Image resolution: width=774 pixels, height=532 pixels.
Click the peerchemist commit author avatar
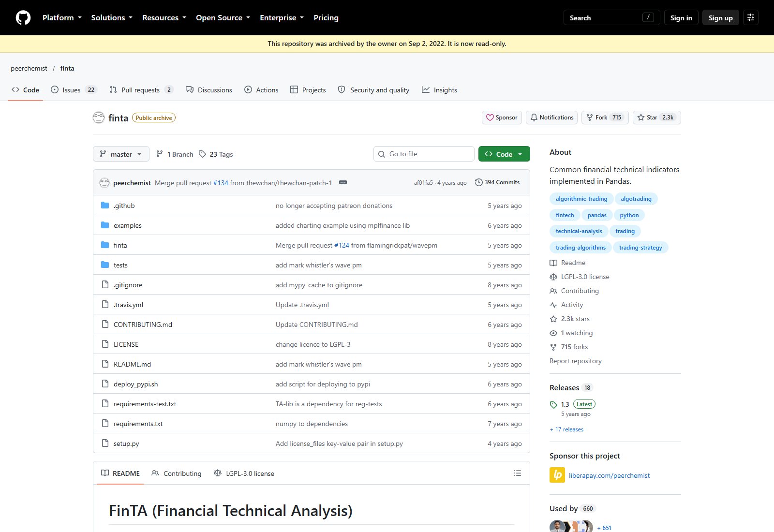(x=104, y=182)
